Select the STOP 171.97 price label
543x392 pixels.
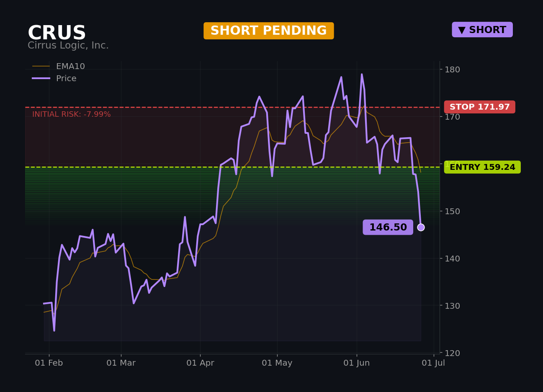(x=480, y=107)
